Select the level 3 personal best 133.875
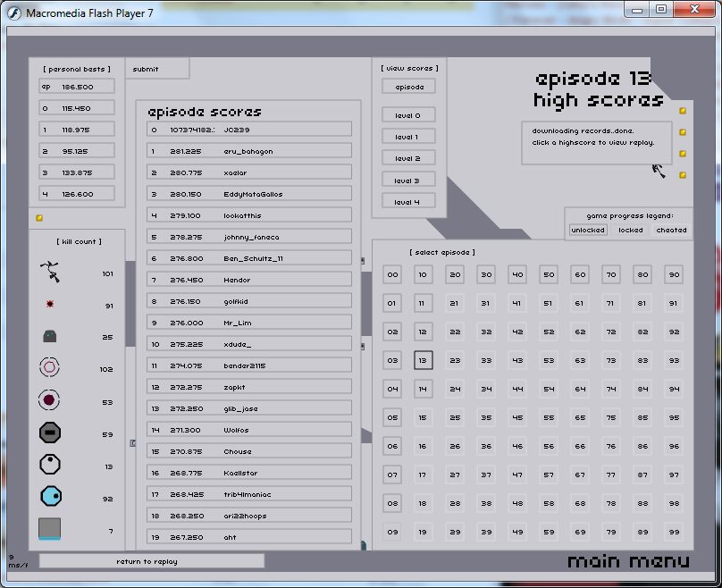The width and height of the screenshot is (722, 588). 77,172
